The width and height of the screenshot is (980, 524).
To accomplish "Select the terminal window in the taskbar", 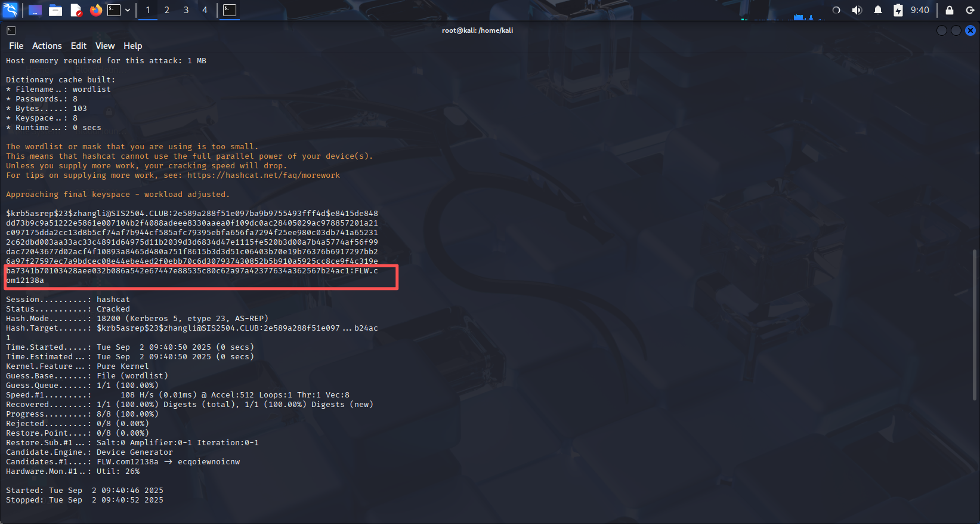I will coord(230,10).
